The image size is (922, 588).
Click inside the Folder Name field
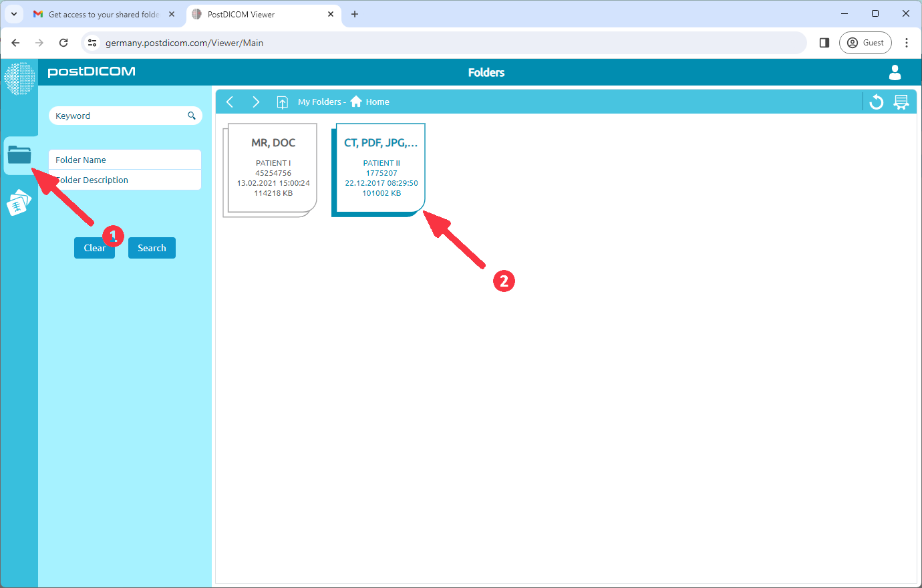125,160
